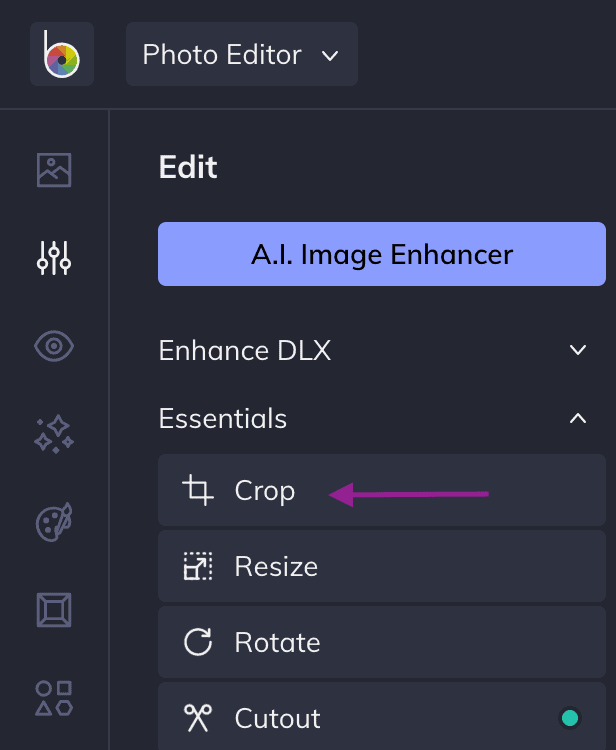Open the Photo Editor dropdown
Viewport: 616px width, 750px height.
(x=242, y=54)
